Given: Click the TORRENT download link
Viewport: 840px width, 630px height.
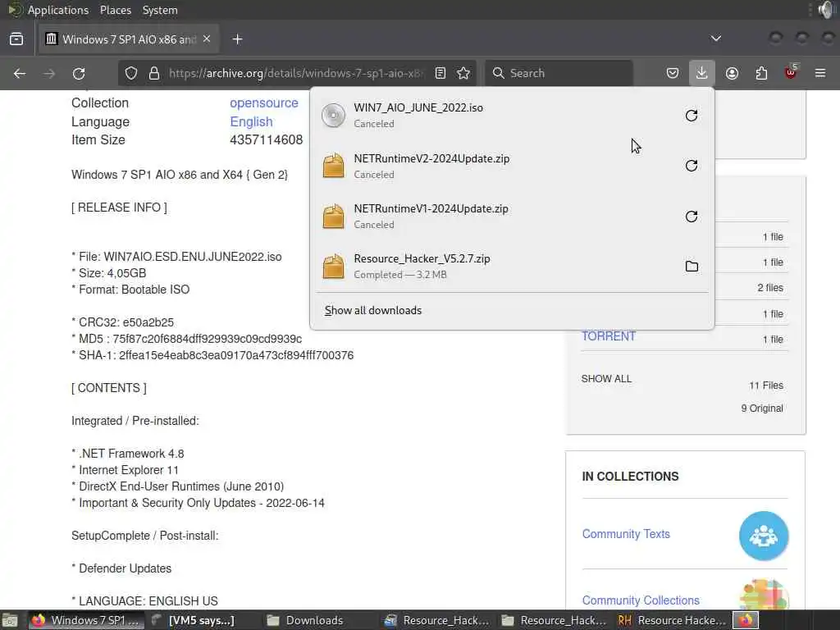Looking at the screenshot, I should pyautogui.click(x=609, y=336).
